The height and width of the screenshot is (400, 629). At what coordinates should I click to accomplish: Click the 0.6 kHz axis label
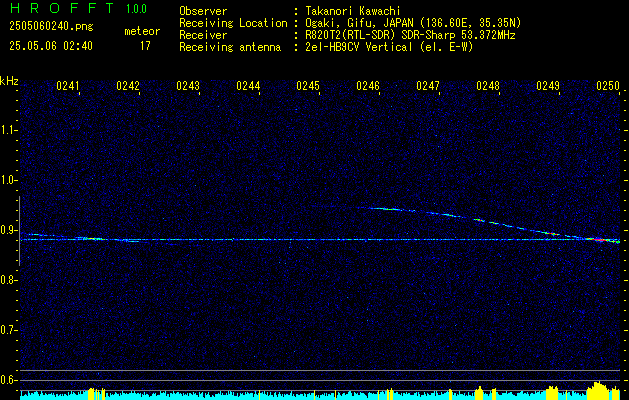pos(8,380)
